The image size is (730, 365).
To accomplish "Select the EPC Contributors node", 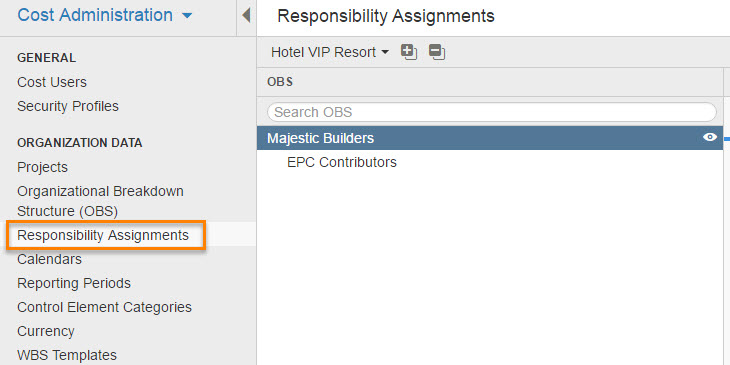I will tap(342, 162).
